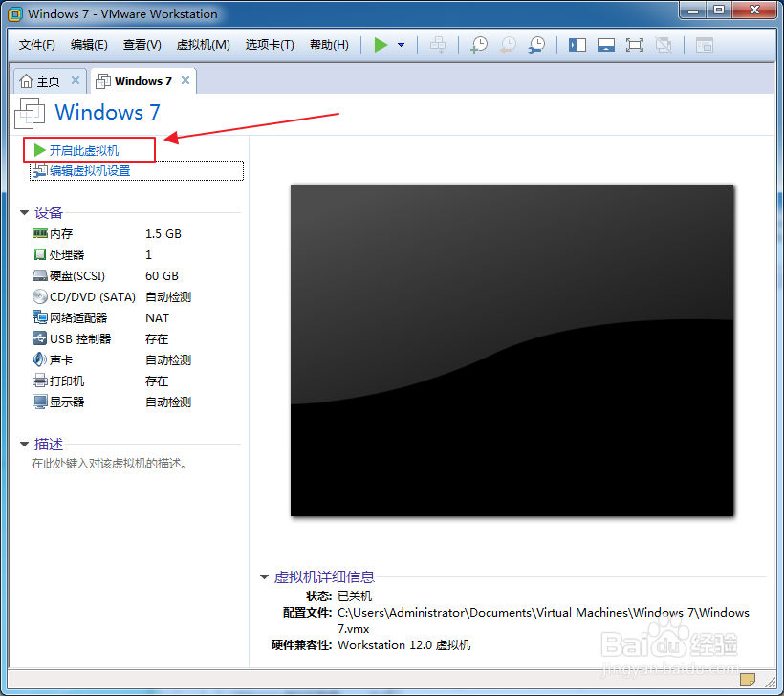Open the 编辑(E) menu
784x696 pixels.
click(x=89, y=45)
